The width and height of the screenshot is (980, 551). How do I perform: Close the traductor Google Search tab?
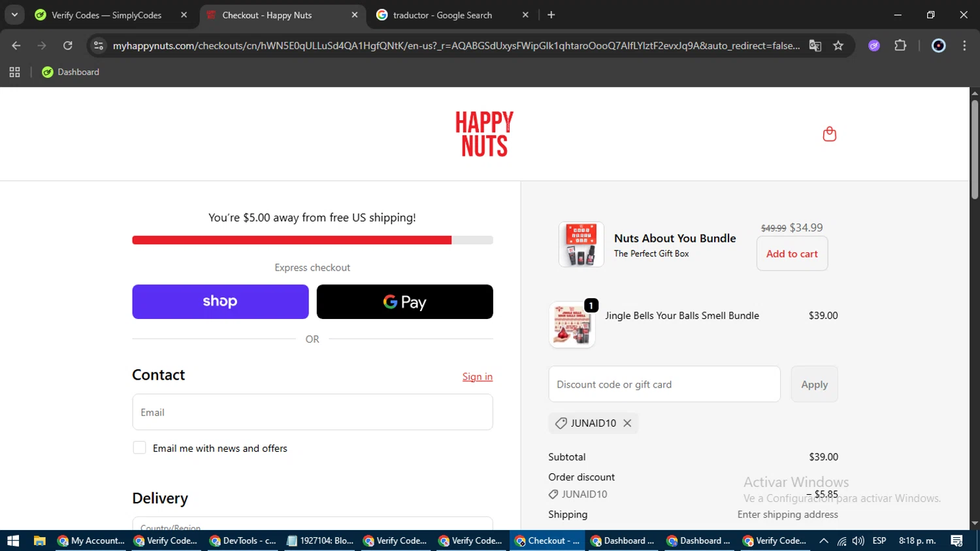tap(525, 15)
